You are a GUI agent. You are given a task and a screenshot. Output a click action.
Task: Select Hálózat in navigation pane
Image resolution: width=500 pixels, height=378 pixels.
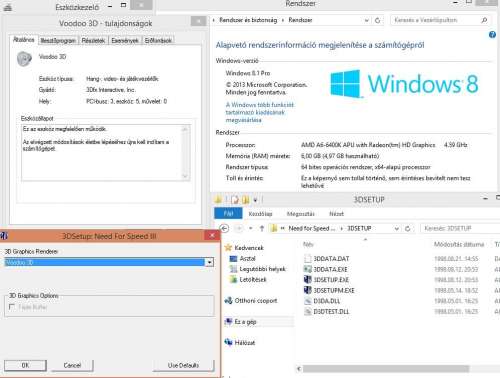point(245,343)
